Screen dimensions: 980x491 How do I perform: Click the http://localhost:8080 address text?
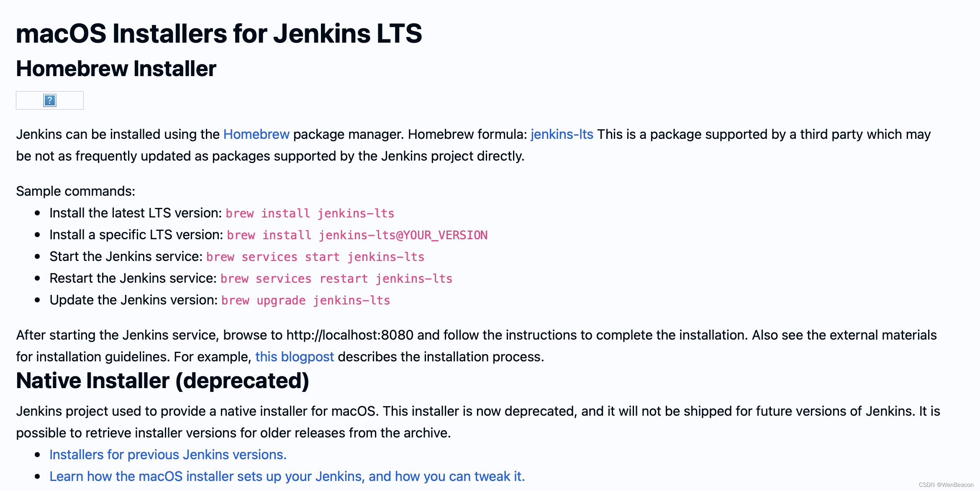(348, 335)
